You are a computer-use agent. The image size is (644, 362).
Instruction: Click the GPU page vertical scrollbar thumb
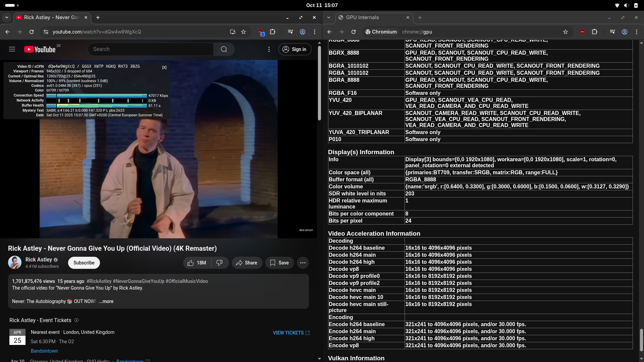[x=641, y=339]
